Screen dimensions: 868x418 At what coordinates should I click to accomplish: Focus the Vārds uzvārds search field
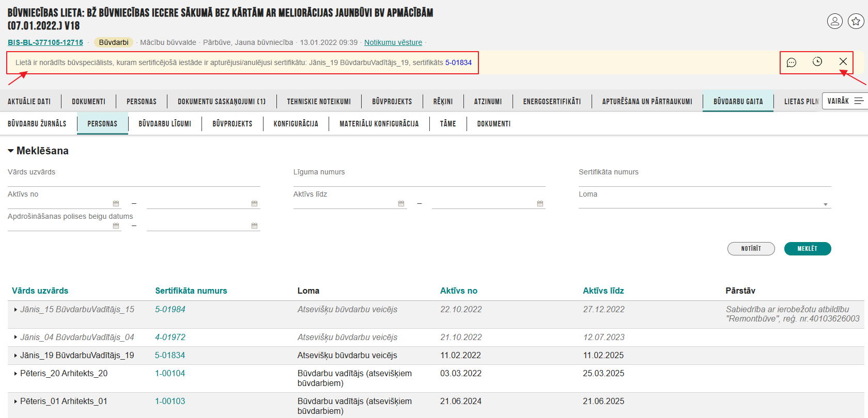134,181
